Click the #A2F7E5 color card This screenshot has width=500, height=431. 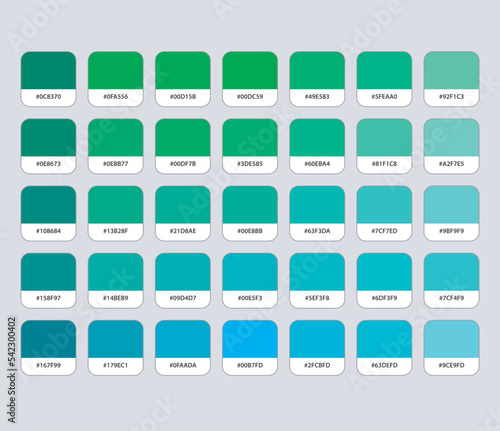coord(451,146)
